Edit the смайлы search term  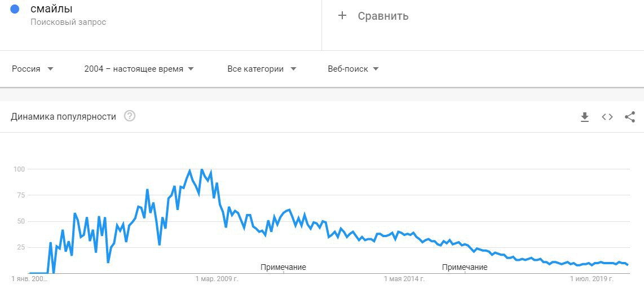[51, 9]
